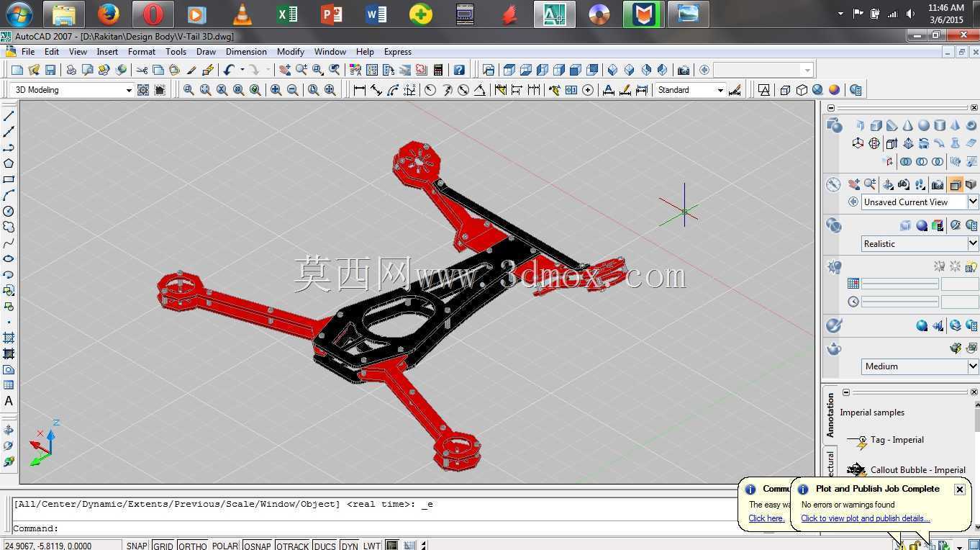
Task: Show hidden system tray icons arrow
Action: 840,13
